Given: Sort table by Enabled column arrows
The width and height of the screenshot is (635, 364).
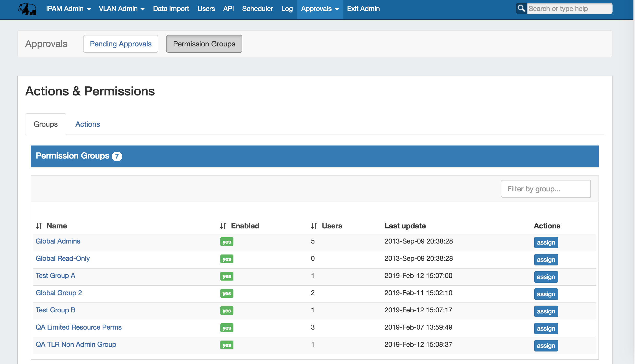Looking at the screenshot, I should (223, 226).
